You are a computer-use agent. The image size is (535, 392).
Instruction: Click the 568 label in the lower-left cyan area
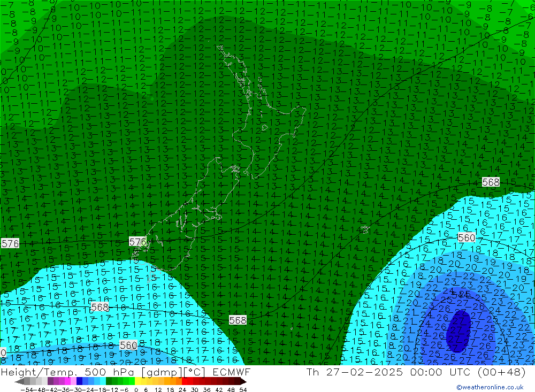coord(100,307)
